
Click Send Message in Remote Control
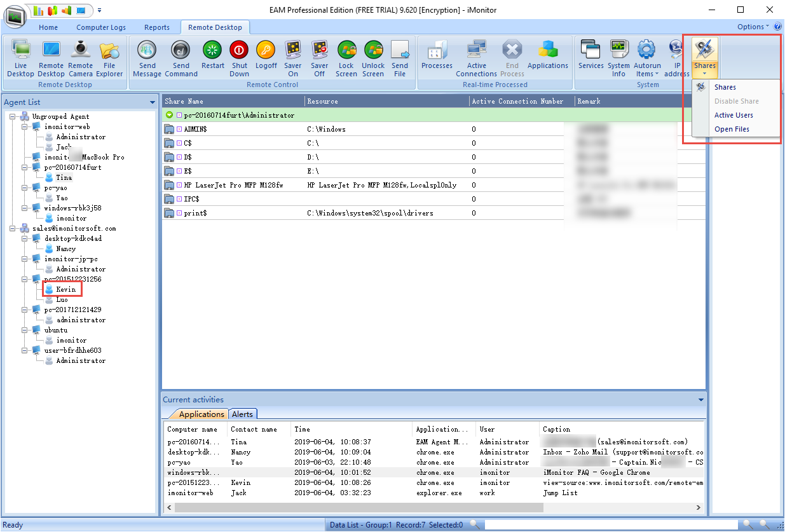tap(147, 58)
